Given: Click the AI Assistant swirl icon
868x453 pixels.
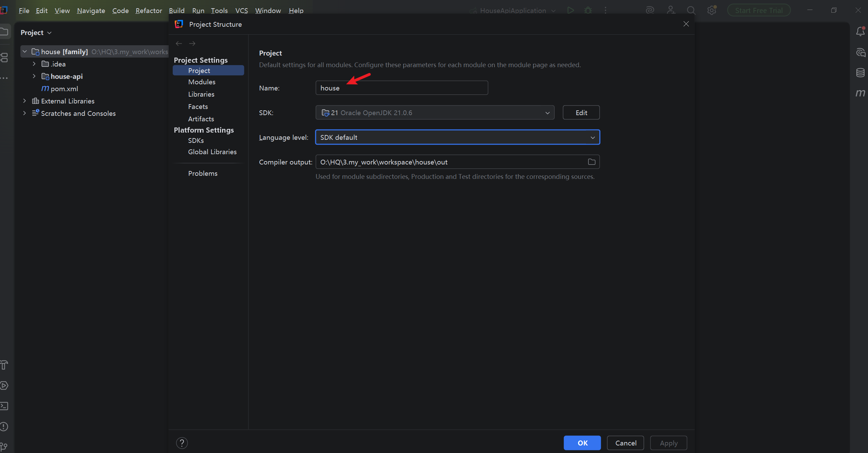Looking at the screenshot, I should pyautogui.click(x=650, y=10).
